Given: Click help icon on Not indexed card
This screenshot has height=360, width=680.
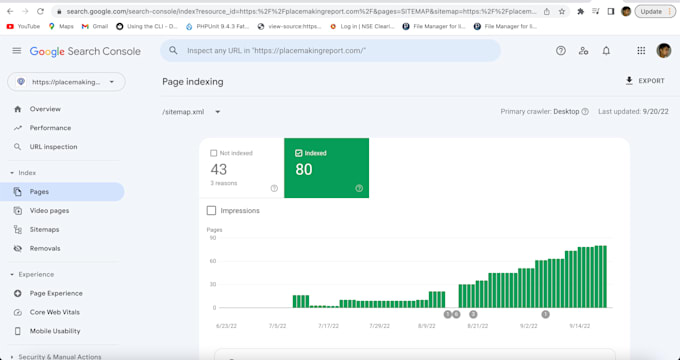Looking at the screenshot, I should tap(274, 188).
